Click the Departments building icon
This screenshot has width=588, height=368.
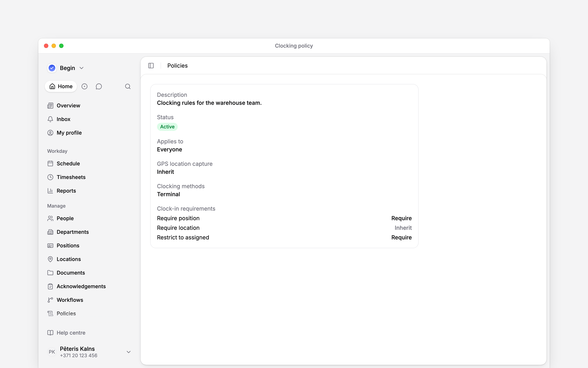(x=50, y=232)
